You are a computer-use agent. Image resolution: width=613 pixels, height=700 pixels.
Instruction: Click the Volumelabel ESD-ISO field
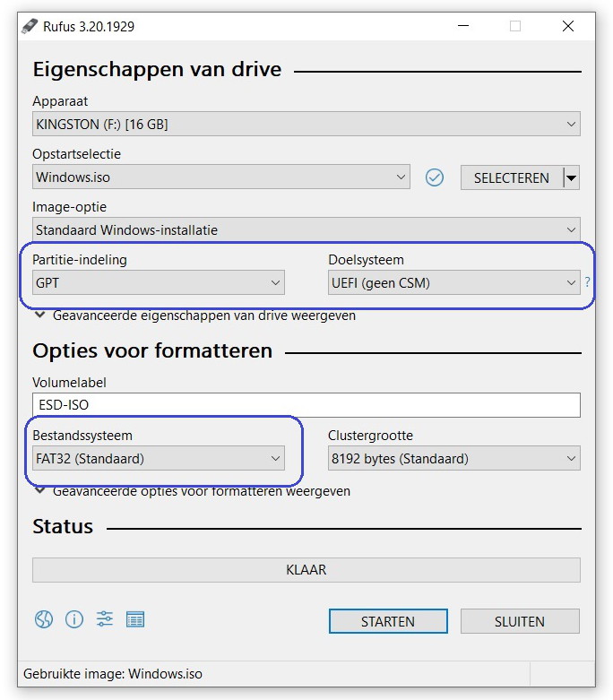point(306,405)
